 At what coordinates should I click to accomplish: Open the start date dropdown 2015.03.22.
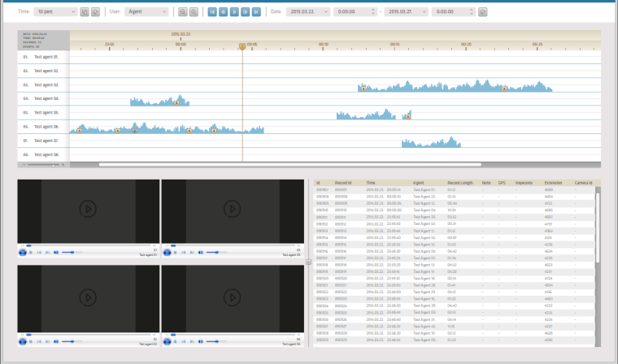pyautogui.click(x=308, y=12)
